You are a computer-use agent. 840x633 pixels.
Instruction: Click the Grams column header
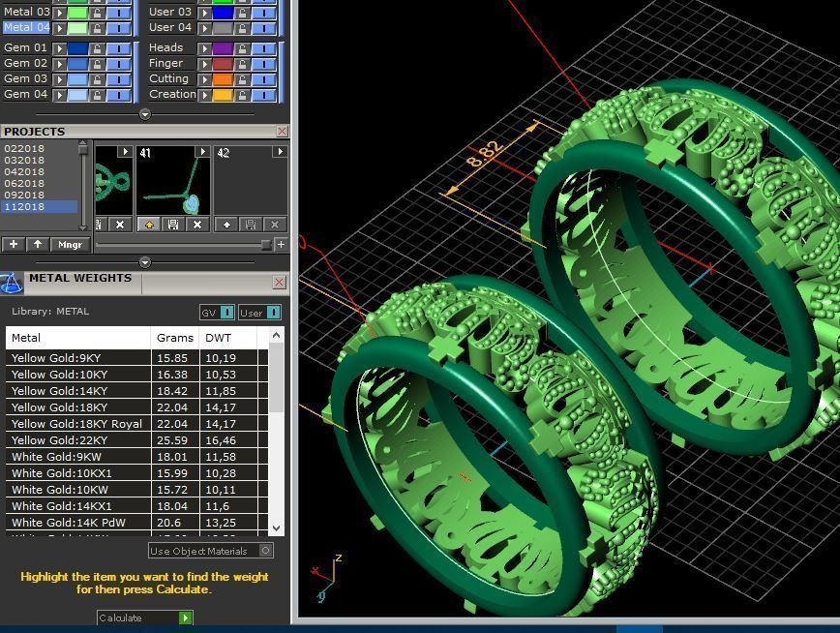(x=175, y=338)
